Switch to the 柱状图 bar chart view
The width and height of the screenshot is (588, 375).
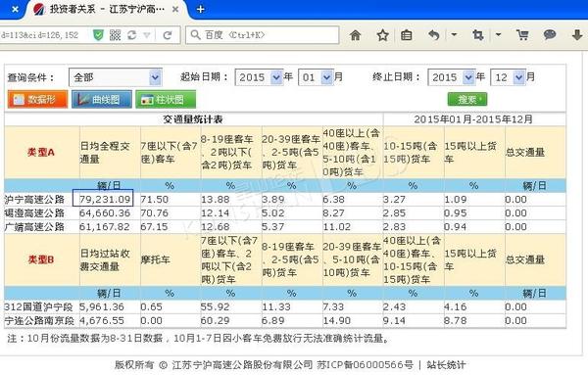click(x=166, y=99)
